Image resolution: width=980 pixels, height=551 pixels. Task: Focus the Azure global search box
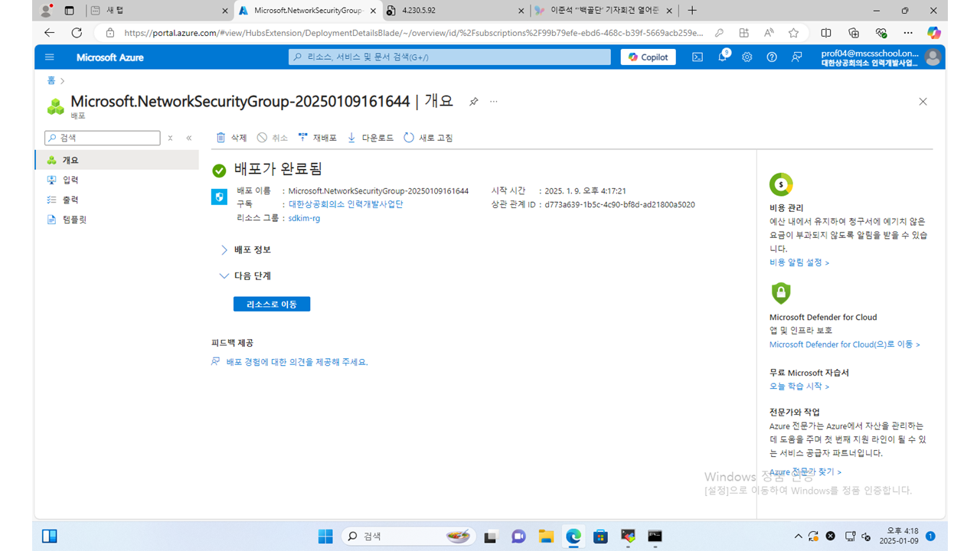click(x=449, y=57)
